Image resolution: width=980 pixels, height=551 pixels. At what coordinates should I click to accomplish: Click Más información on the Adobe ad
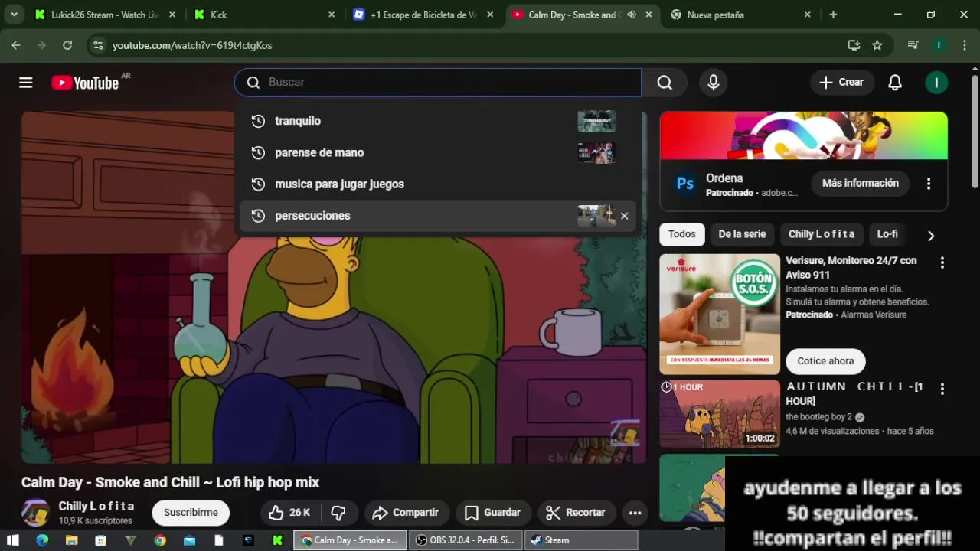861,184
